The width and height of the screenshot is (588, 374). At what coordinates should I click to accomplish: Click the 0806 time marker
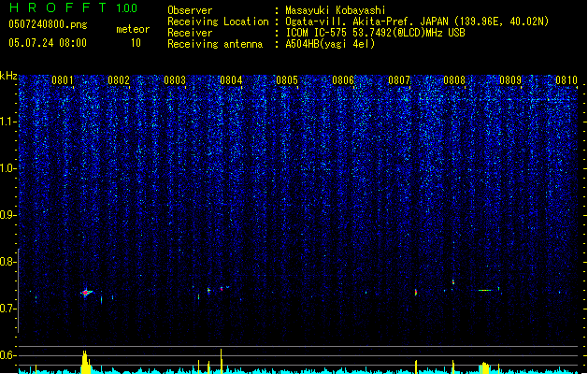click(x=343, y=80)
